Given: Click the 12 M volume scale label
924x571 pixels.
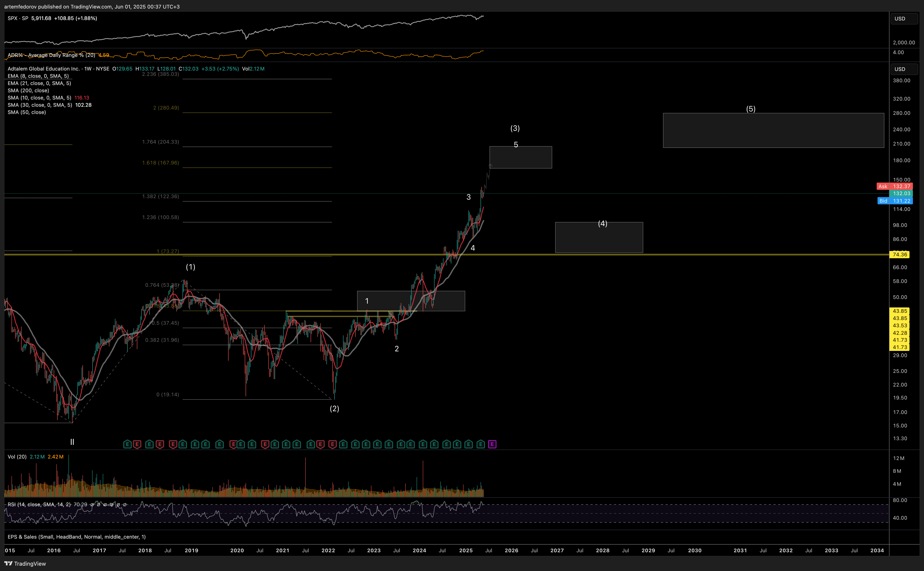Looking at the screenshot, I should coord(899,458).
